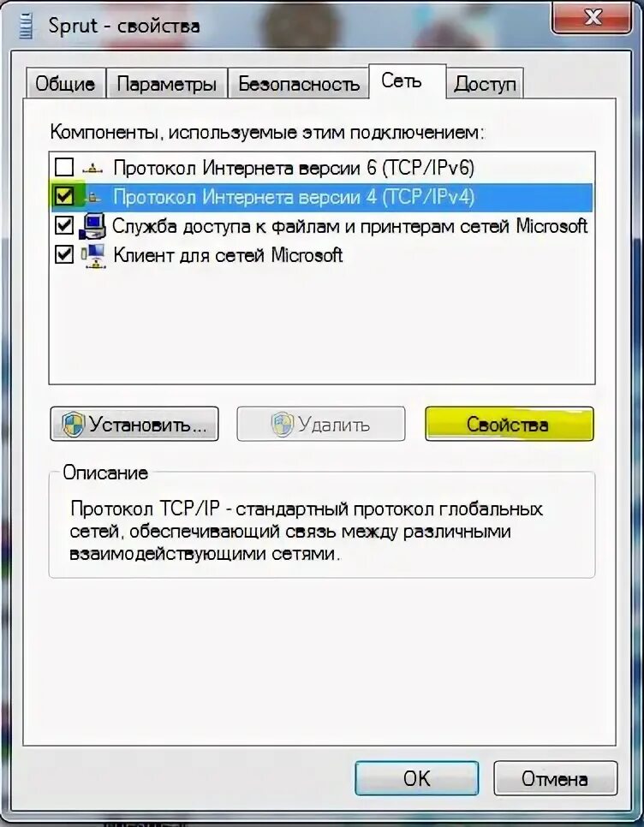Screen dimensions: 644x827
Task: Click the network icon beside TCP/IPv4 entry
Action: [93, 197]
